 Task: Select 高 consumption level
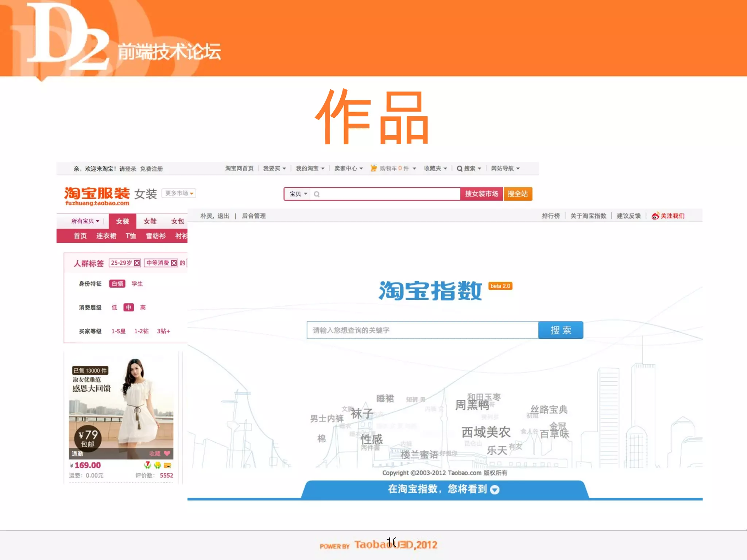click(143, 307)
